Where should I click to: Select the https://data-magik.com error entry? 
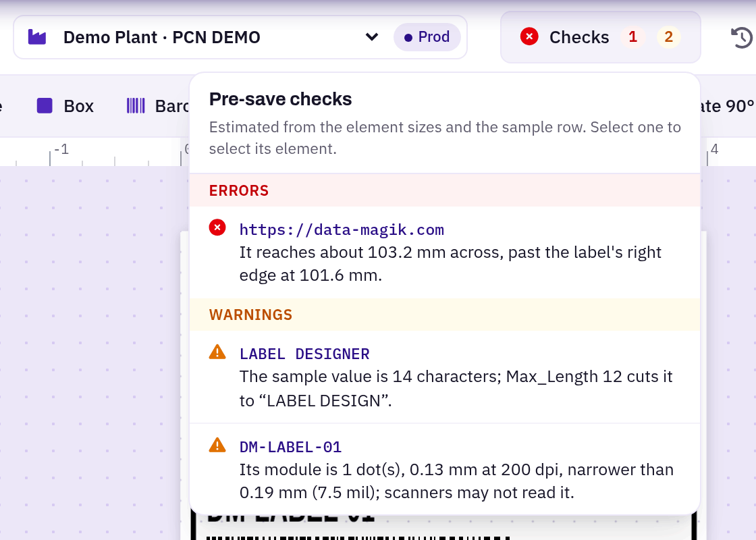[x=445, y=252]
